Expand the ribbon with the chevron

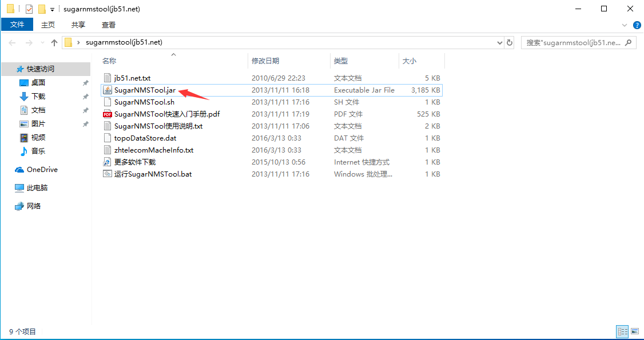pos(625,25)
